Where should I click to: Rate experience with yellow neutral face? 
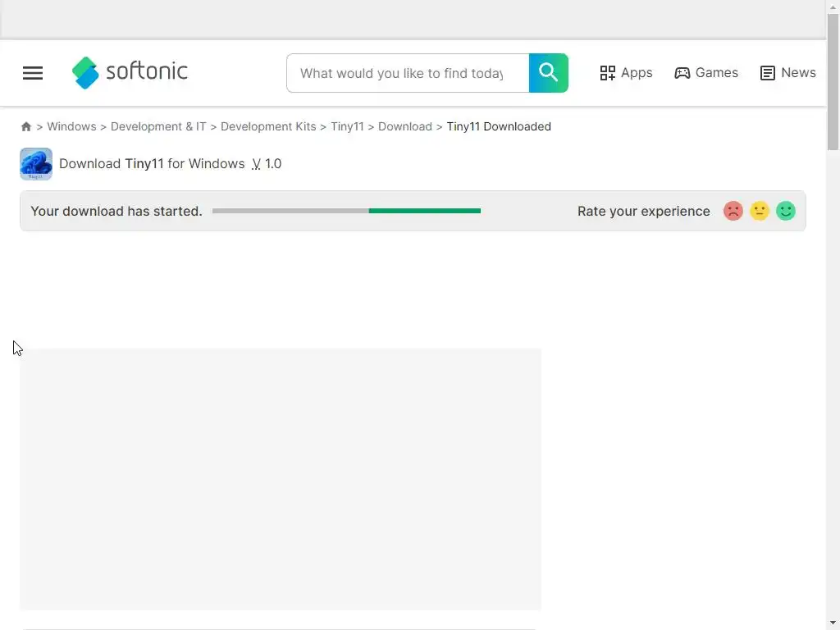759,211
